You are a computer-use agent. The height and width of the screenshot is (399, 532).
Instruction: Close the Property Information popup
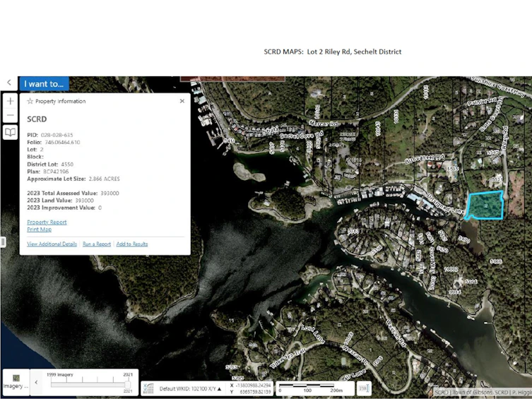pyautogui.click(x=182, y=101)
